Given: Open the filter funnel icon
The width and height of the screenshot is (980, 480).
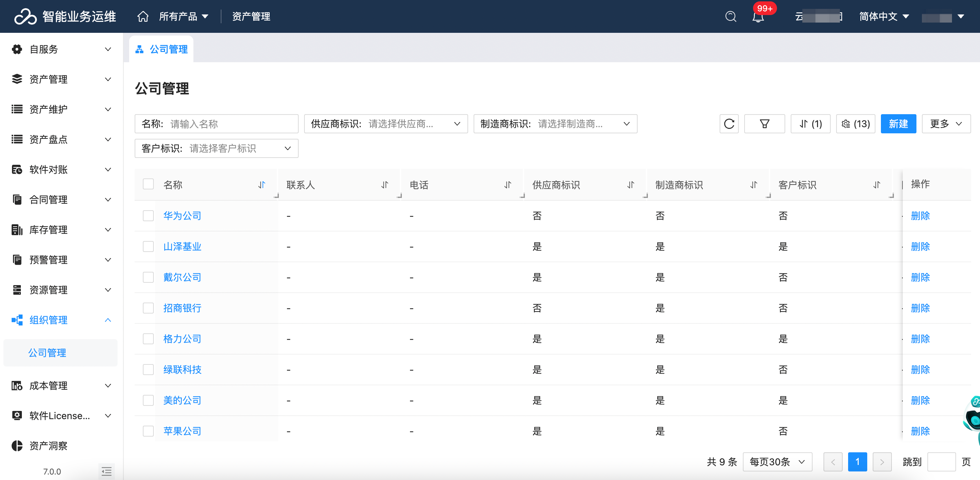Looking at the screenshot, I should click(764, 124).
